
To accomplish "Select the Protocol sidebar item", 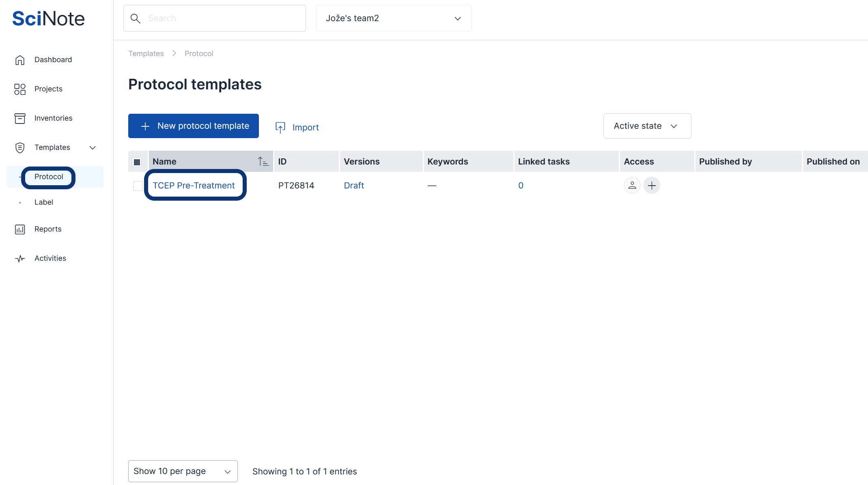I will (49, 177).
